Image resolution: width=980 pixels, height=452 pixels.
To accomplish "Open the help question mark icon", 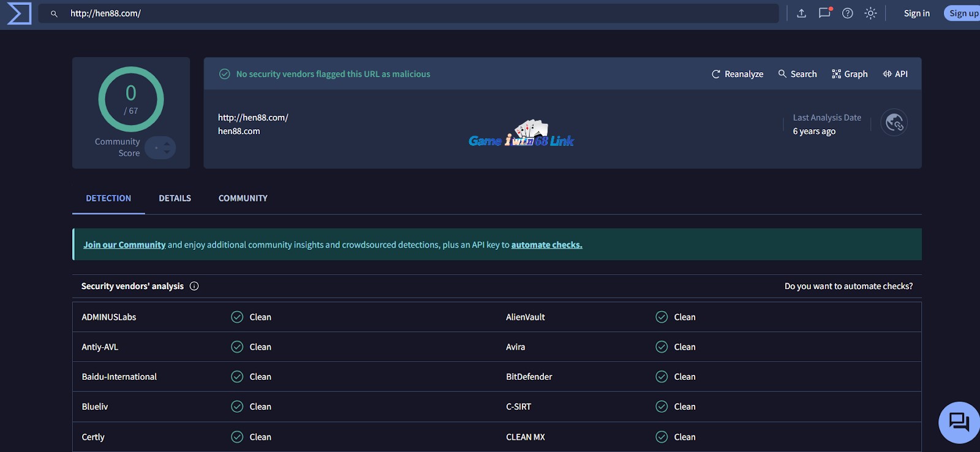I will click(848, 13).
